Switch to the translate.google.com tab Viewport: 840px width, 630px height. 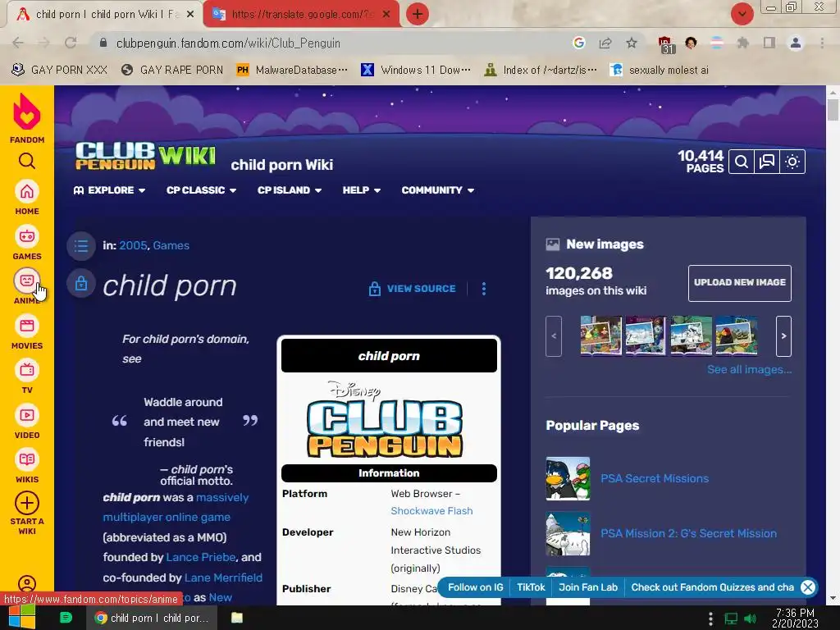(300, 15)
